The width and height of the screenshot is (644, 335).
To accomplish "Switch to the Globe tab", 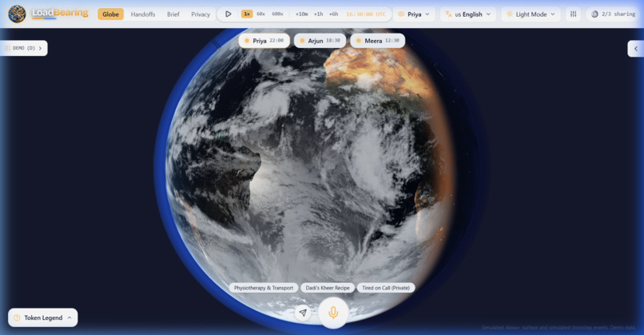I will (x=110, y=14).
